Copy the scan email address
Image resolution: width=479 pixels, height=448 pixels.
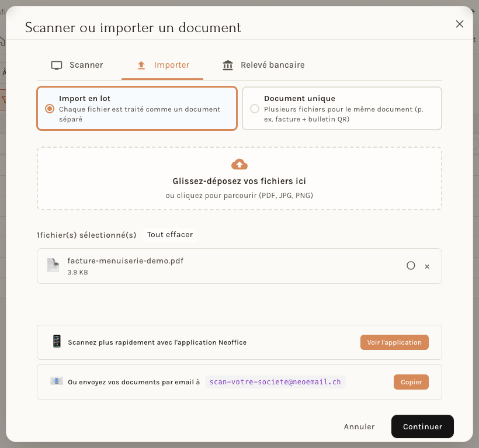coord(411,382)
